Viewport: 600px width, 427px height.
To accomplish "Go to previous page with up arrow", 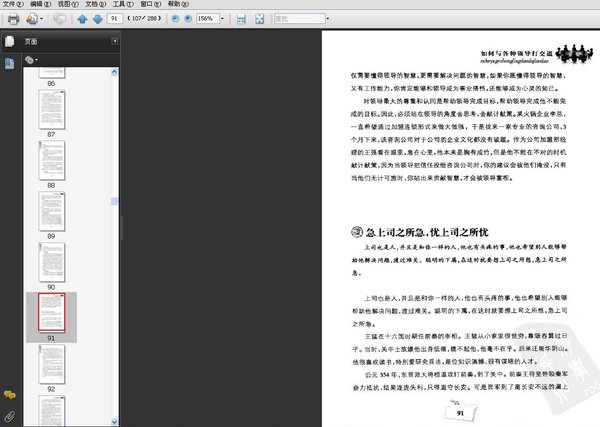I will 82,19.
